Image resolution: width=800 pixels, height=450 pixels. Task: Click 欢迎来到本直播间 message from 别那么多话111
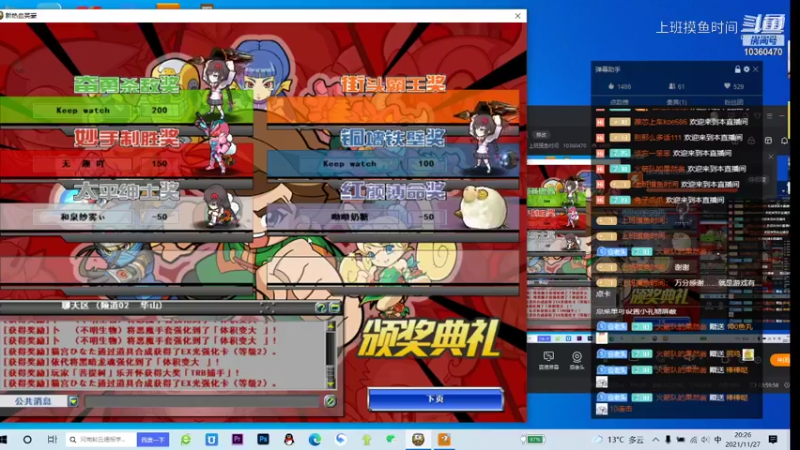pyautogui.click(x=713, y=138)
